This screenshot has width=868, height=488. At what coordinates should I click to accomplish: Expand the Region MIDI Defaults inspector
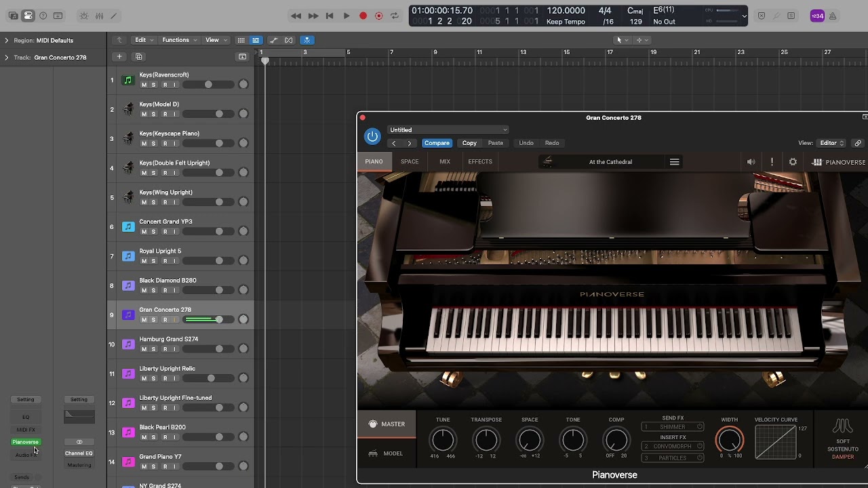click(7, 40)
